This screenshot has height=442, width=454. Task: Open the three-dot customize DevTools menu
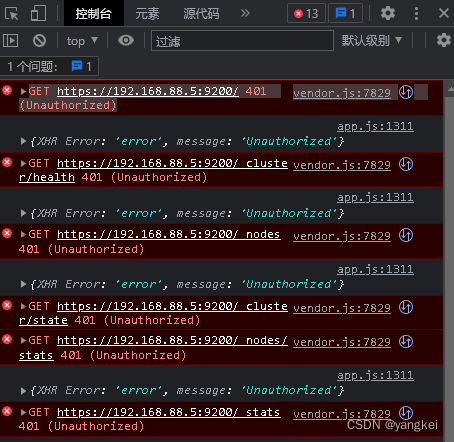coord(416,13)
